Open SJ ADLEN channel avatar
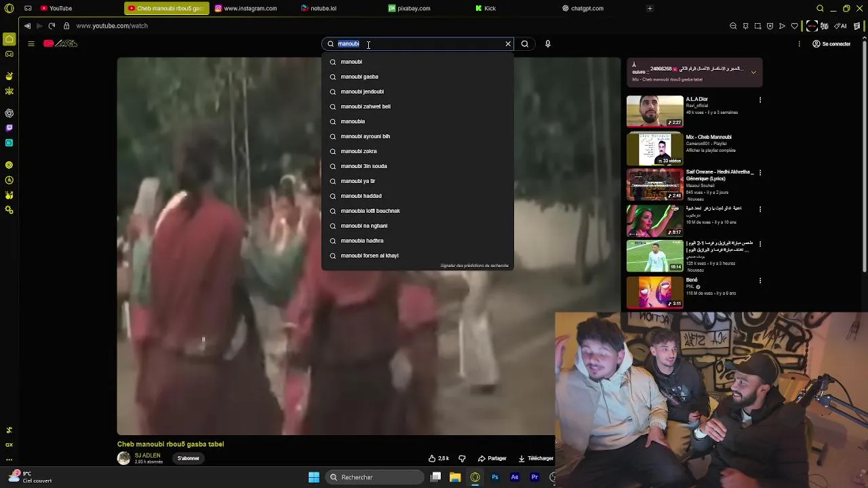 [x=123, y=458]
